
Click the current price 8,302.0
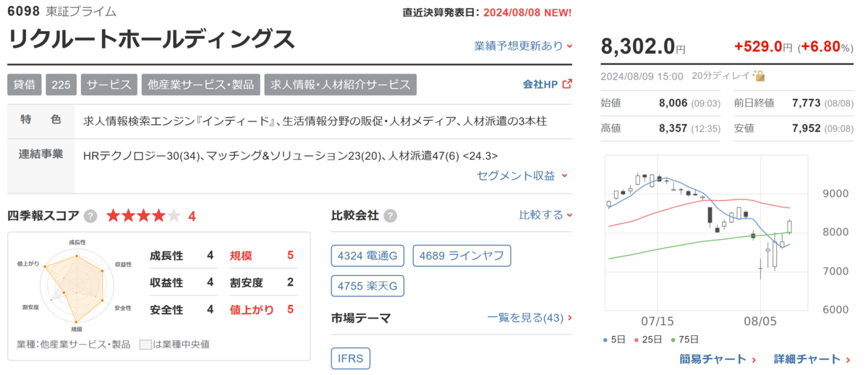(x=637, y=46)
